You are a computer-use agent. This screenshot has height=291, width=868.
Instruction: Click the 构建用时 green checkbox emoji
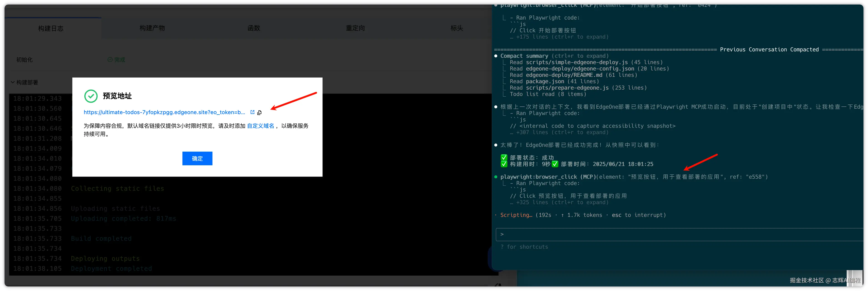[504, 164]
